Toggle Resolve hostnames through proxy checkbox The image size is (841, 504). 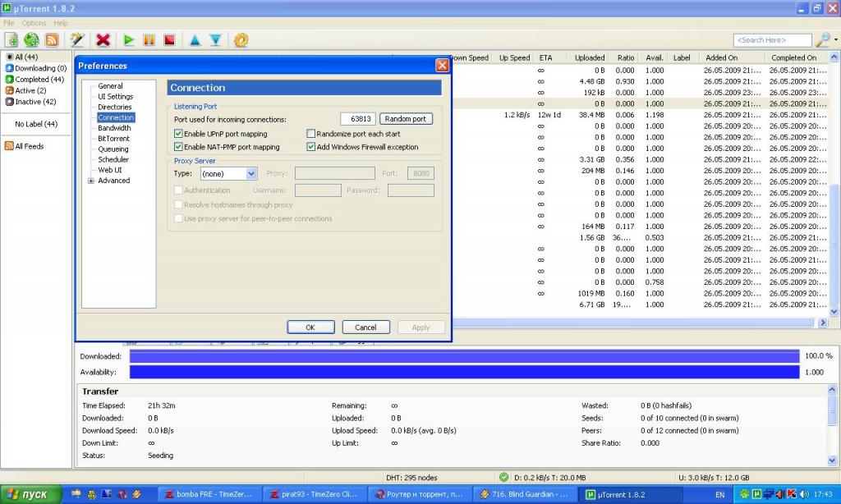tap(178, 205)
